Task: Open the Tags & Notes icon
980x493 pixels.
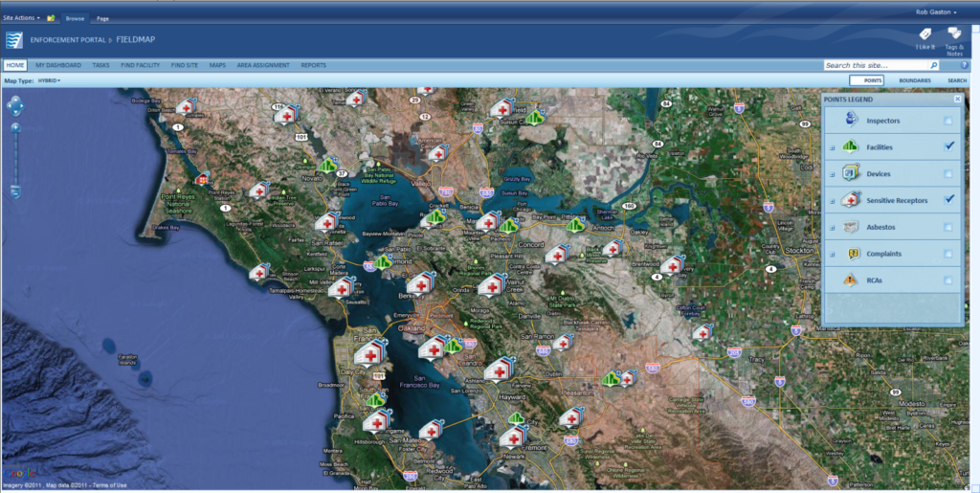Action: pos(954,34)
